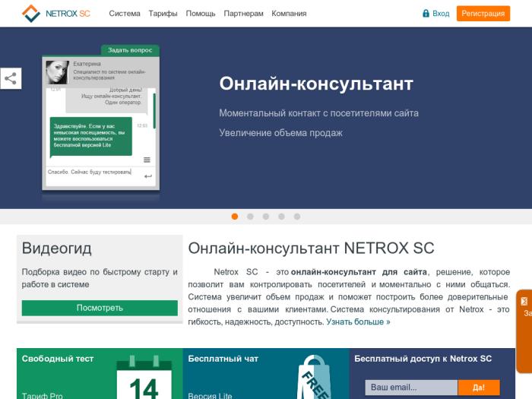Click the green chat scrollbar in the widget
532x399 pixels.
coord(155,111)
